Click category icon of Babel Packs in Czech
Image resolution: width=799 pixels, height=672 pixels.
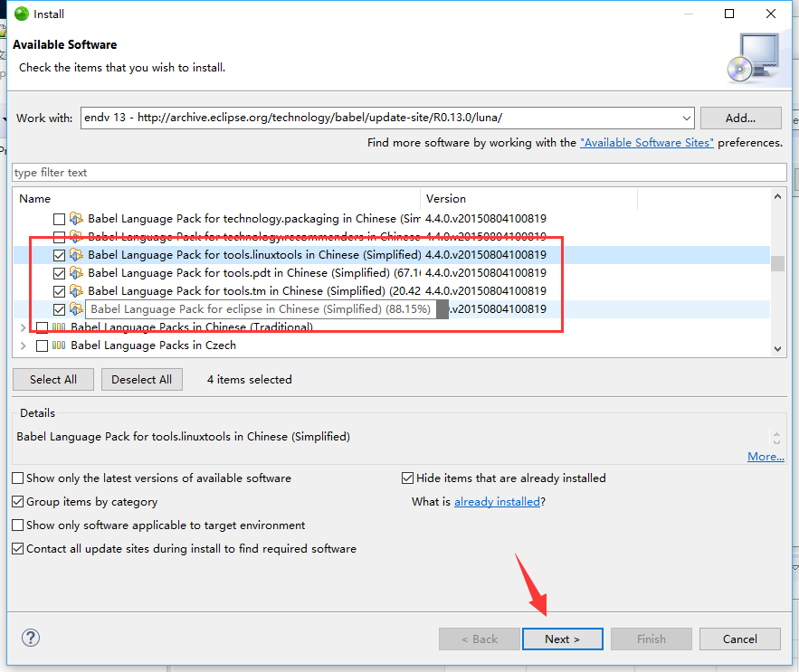59,345
